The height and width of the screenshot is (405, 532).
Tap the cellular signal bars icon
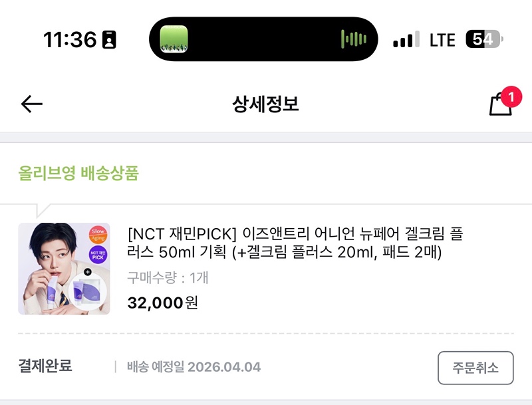click(406, 40)
